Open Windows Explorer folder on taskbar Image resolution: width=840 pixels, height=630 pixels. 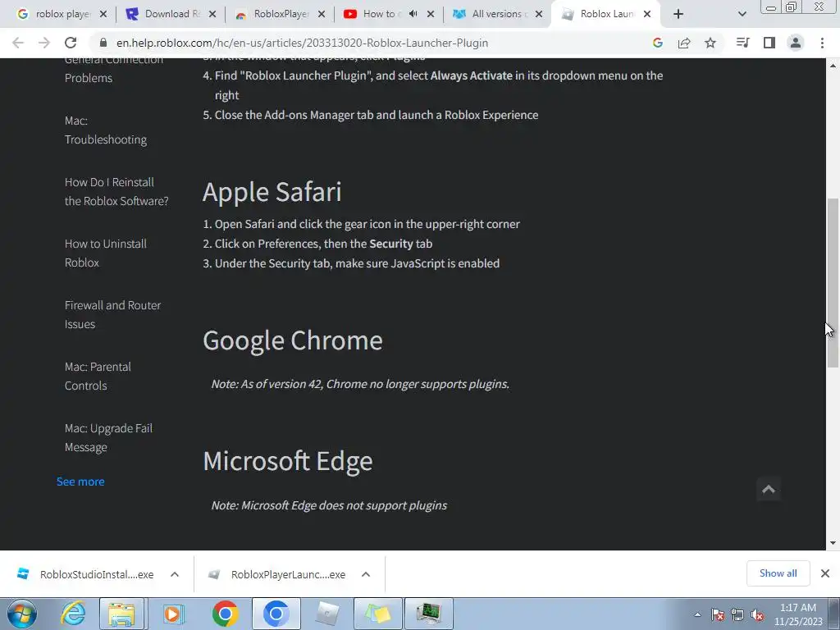click(x=121, y=614)
